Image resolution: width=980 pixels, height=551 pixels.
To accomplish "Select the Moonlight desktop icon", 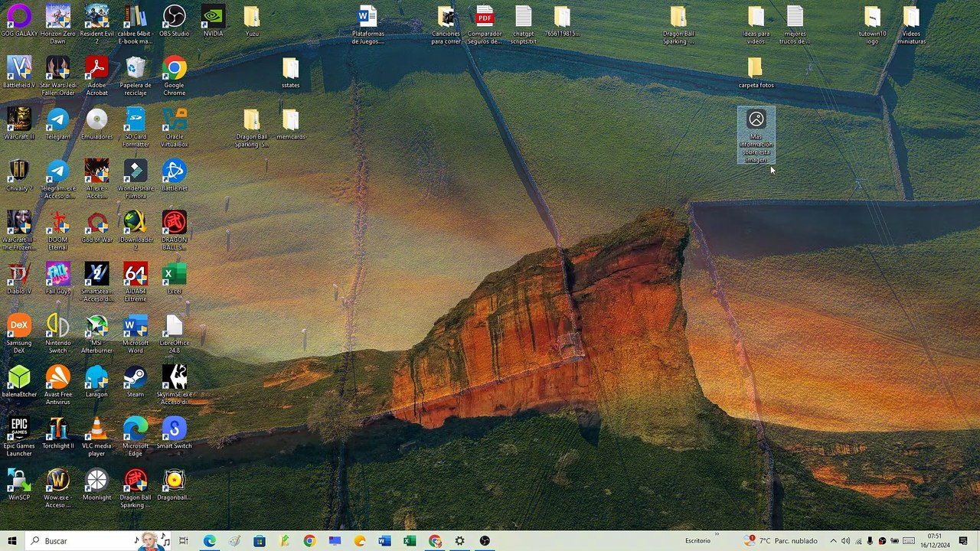I will point(96,484).
